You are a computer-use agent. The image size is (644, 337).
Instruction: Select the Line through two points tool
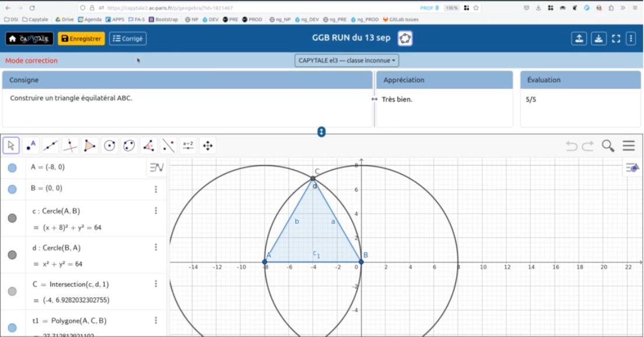[x=51, y=146]
